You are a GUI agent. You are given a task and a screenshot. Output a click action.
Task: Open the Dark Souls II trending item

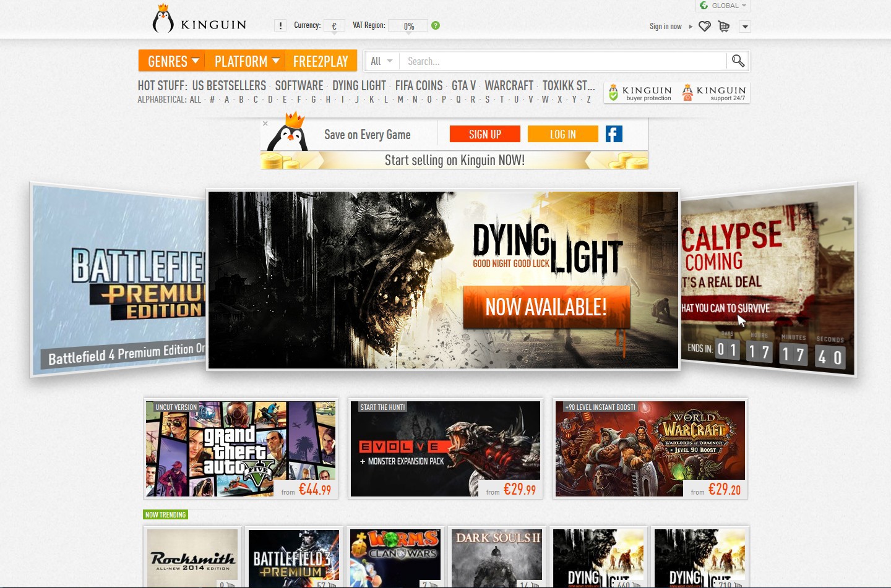(x=497, y=558)
